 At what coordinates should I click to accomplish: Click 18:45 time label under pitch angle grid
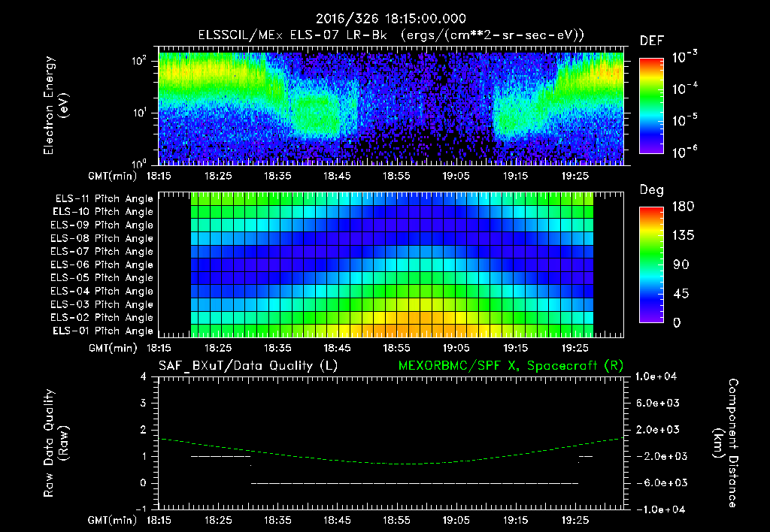click(x=337, y=348)
